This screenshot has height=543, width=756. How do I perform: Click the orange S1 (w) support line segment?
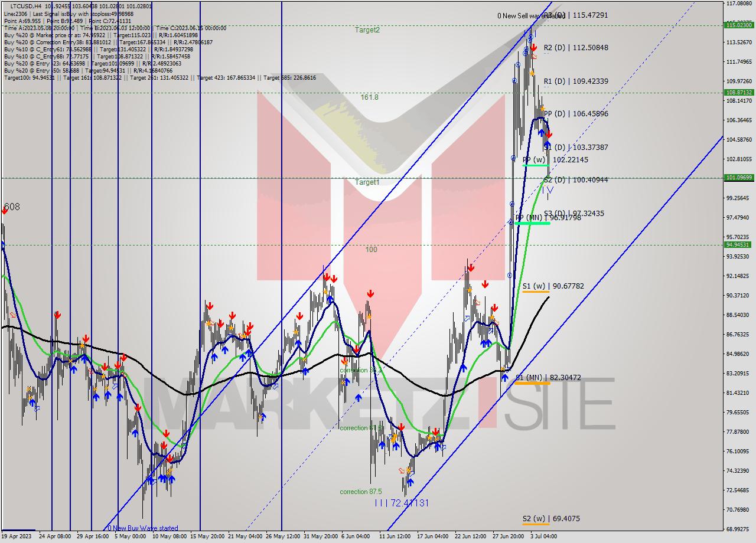pyautogui.click(x=536, y=291)
